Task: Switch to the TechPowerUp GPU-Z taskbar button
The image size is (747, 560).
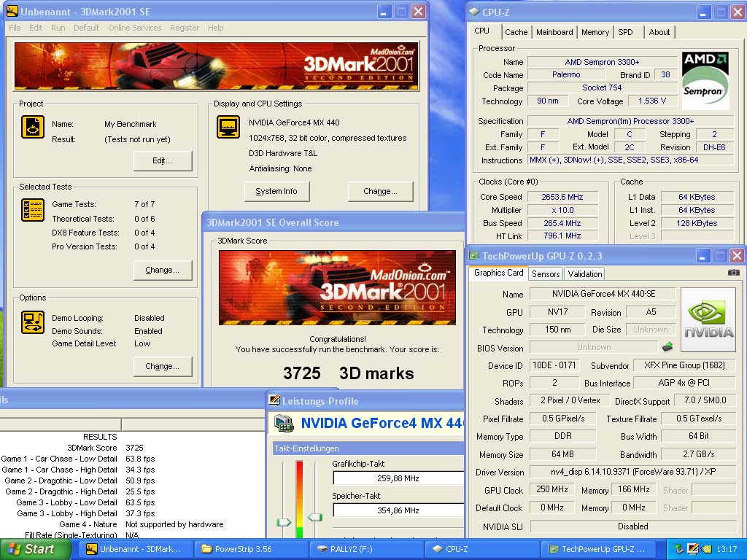Action: point(597,549)
